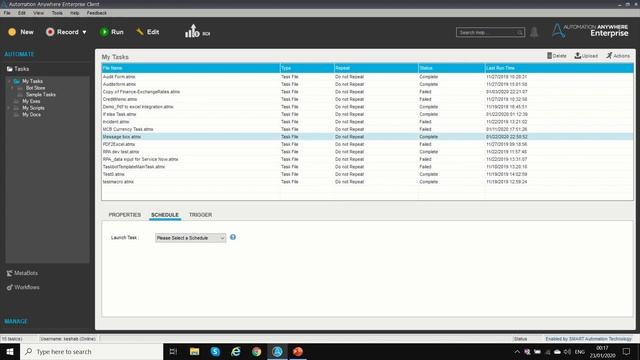Image resolution: width=640 pixels, height=360 pixels.
Task: Open the Edit menu in menu bar
Action: (22, 13)
